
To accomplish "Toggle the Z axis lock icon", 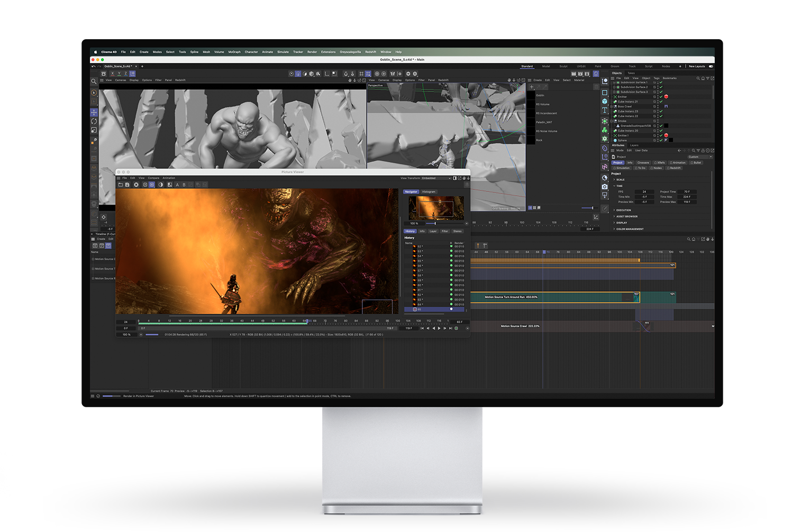I will [x=126, y=74].
